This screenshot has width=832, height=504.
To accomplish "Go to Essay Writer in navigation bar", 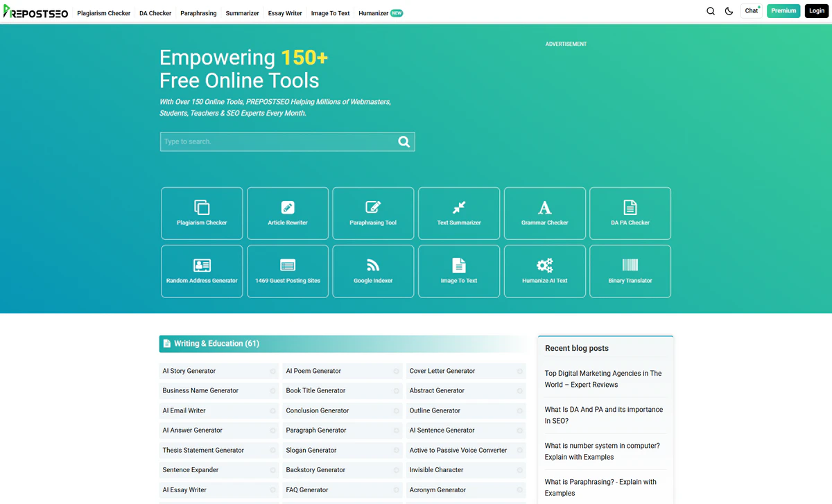I will pyautogui.click(x=285, y=13).
